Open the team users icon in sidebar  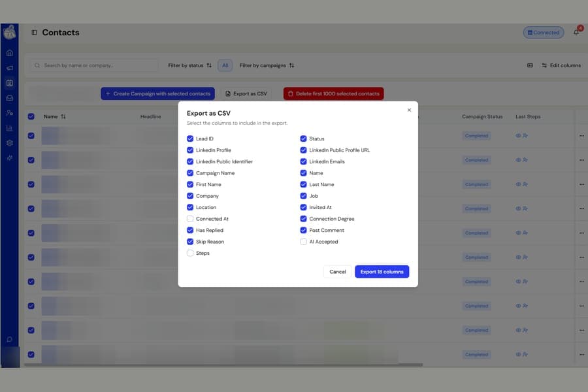(x=10, y=112)
